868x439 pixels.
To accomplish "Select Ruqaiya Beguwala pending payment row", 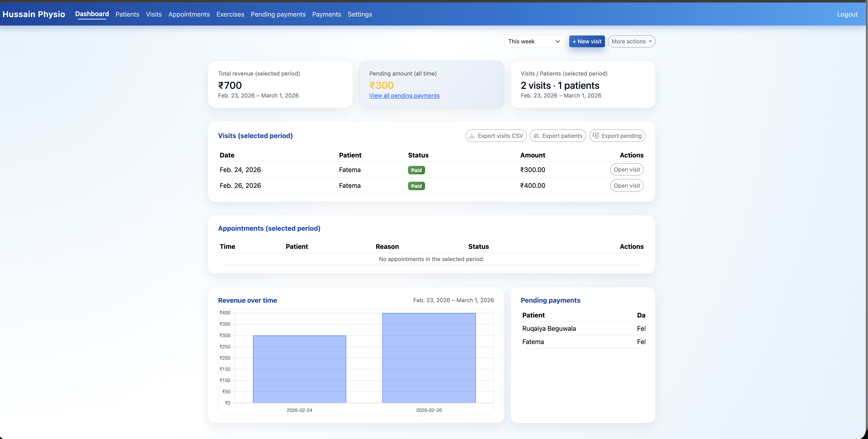I will [549, 328].
